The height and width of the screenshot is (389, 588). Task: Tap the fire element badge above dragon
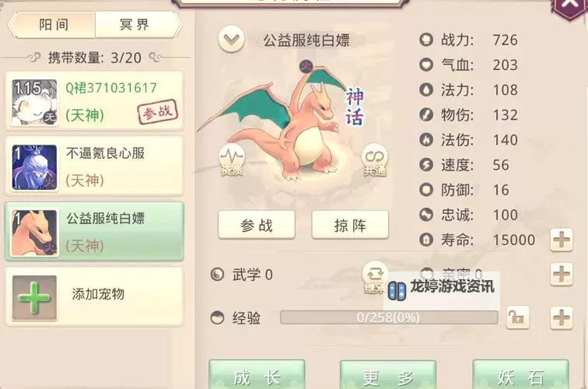pos(306,67)
